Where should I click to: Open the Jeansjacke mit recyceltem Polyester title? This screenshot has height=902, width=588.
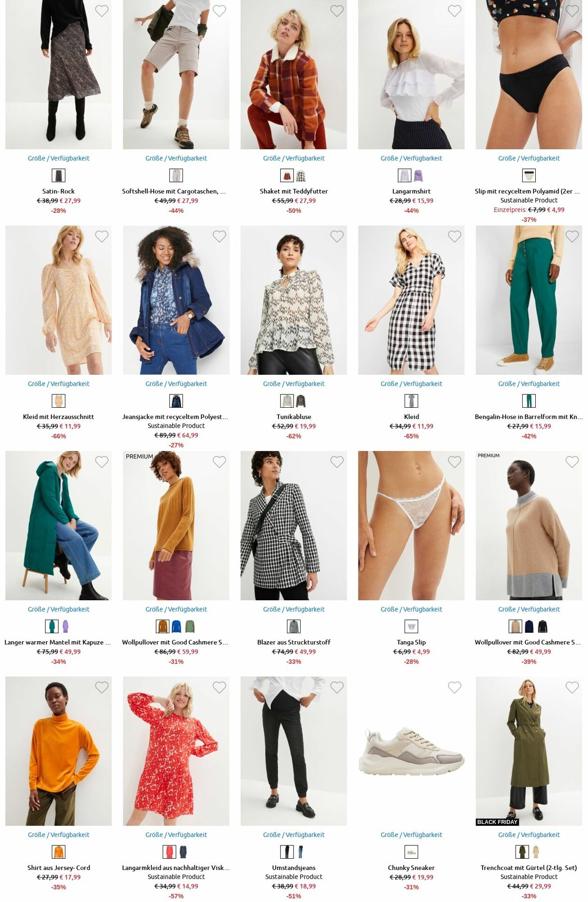click(x=175, y=417)
